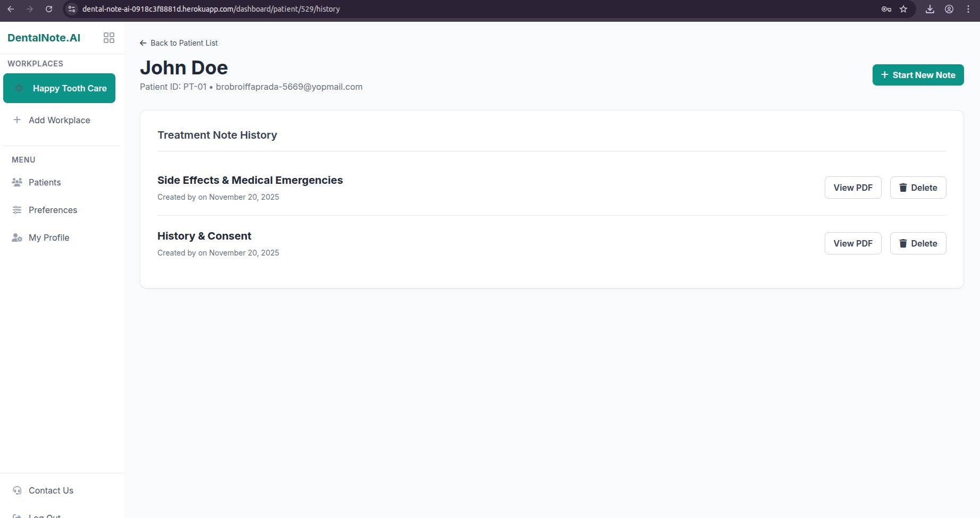This screenshot has height=518, width=980.
Task: Click the plus icon beside Add Workplace
Action: tap(17, 120)
